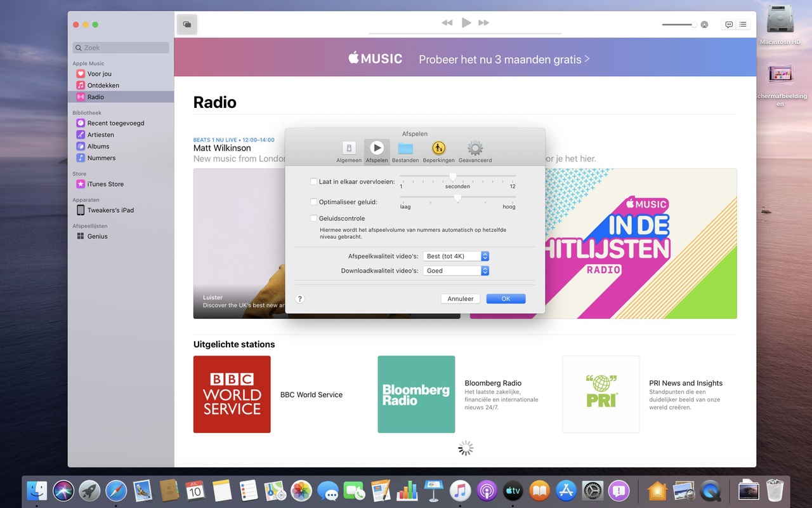
Task: Open 'Voor jou' in the sidebar
Action: [121, 74]
